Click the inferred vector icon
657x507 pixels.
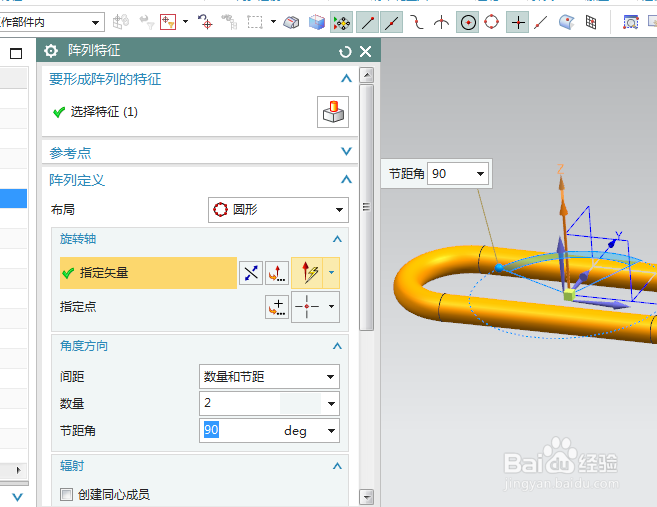[307, 273]
